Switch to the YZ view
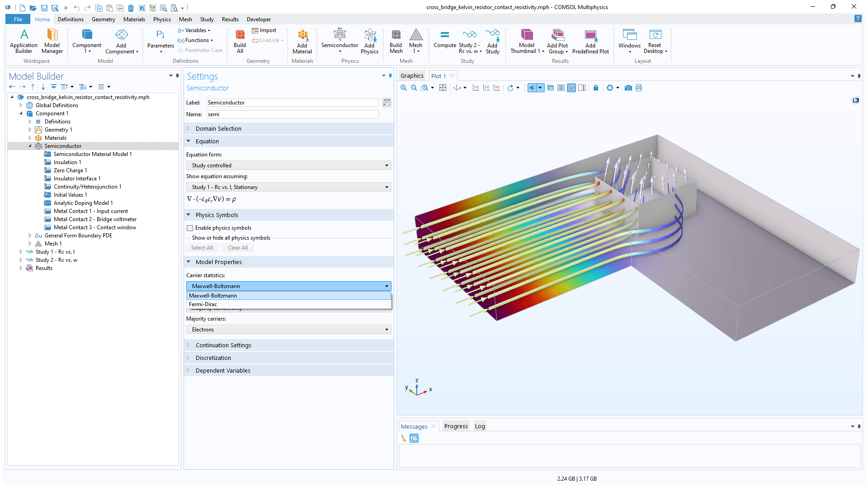Image resolution: width=868 pixels, height=487 pixels. pyautogui.click(x=486, y=88)
